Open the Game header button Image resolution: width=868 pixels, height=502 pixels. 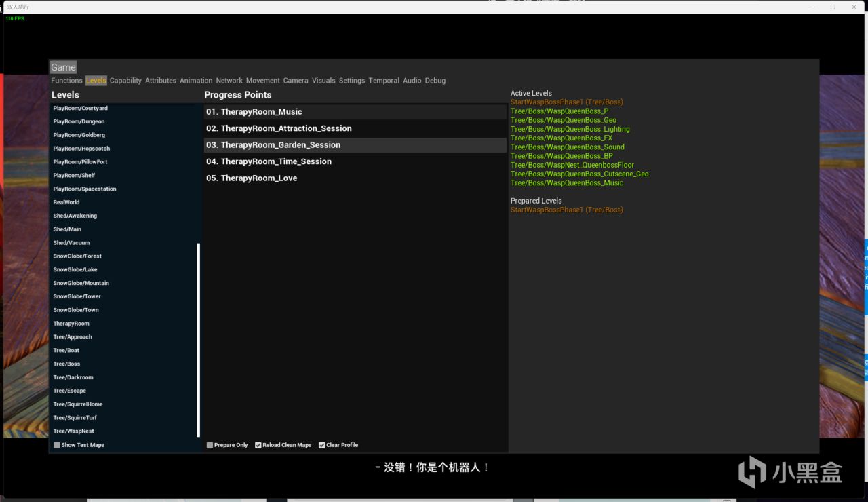pyautogui.click(x=63, y=67)
